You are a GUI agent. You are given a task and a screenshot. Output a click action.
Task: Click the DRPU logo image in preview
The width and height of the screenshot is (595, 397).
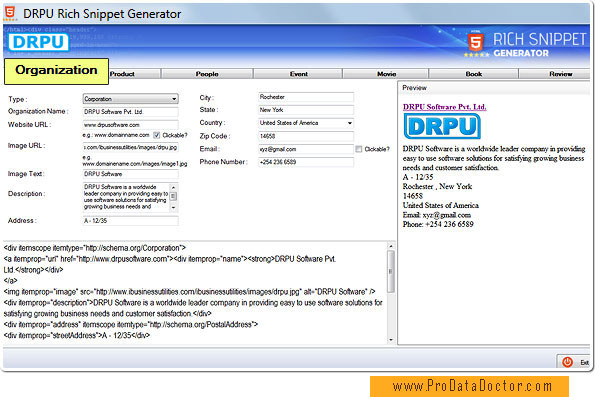point(442,126)
